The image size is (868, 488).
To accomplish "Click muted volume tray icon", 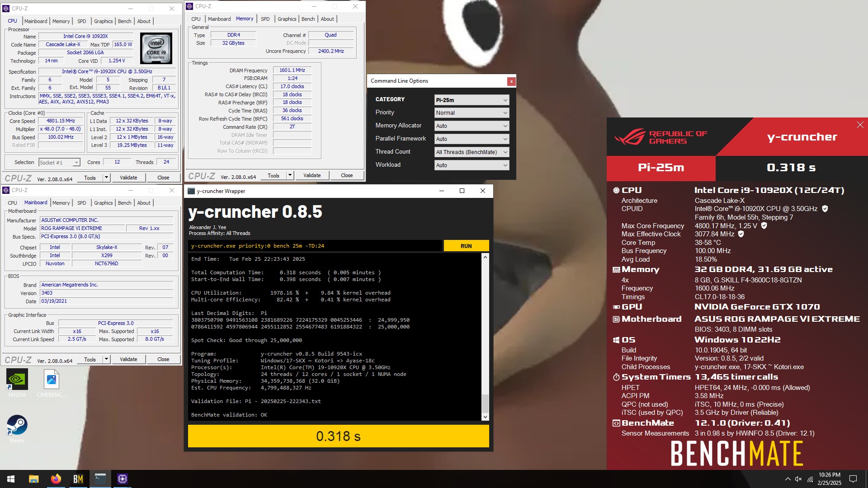I will pos(798,479).
